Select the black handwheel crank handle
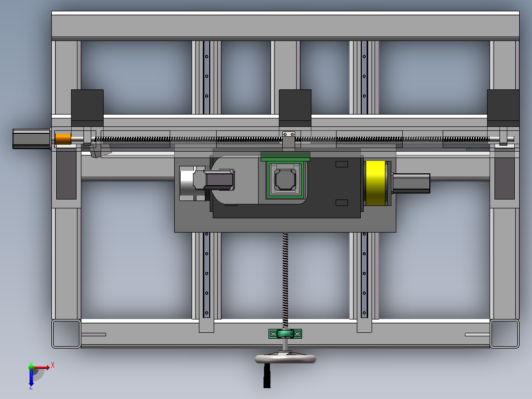Viewport: 532px width, 399px height. pyautogui.click(x=267, y=376)
